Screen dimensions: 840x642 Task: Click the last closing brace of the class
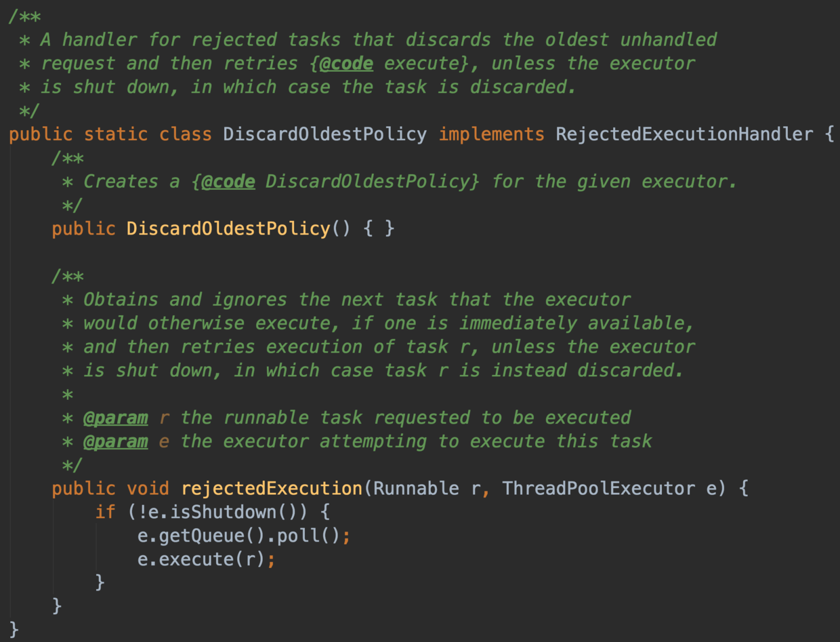(x=14, y=628)
